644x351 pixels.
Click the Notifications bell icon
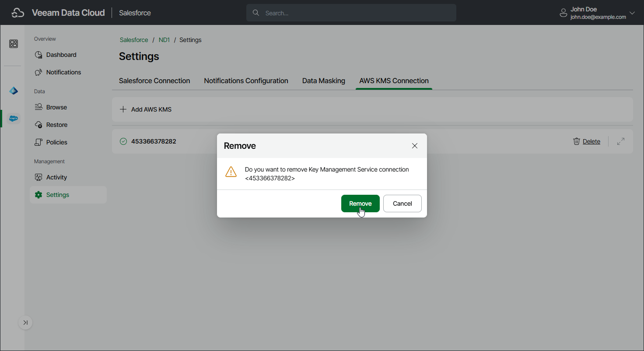(38, 72)
